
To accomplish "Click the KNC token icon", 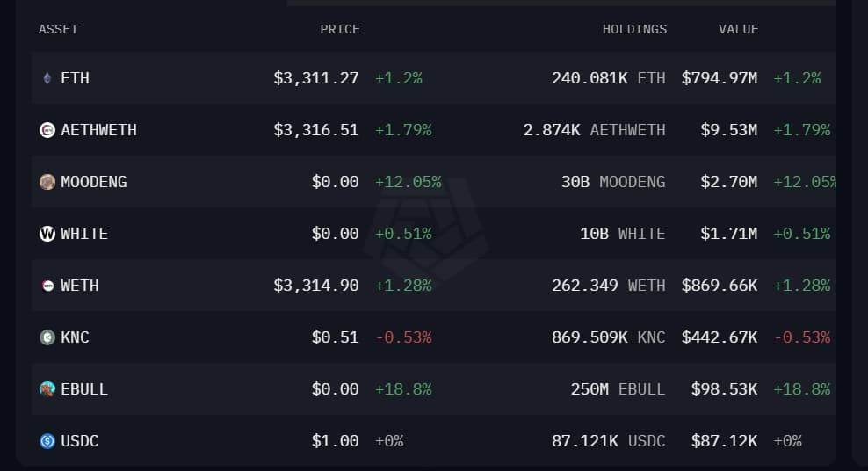I will coord(47,337).
